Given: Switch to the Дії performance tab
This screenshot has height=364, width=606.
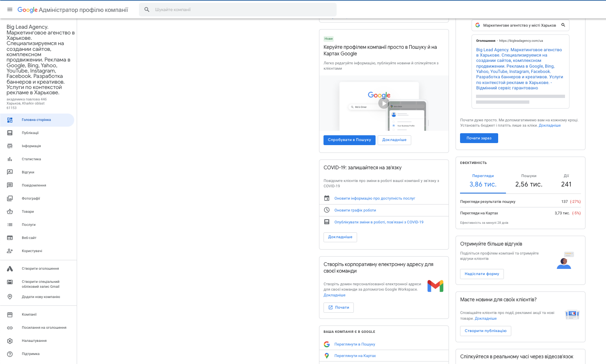Looking at the screenshot, I should (566, 181).
